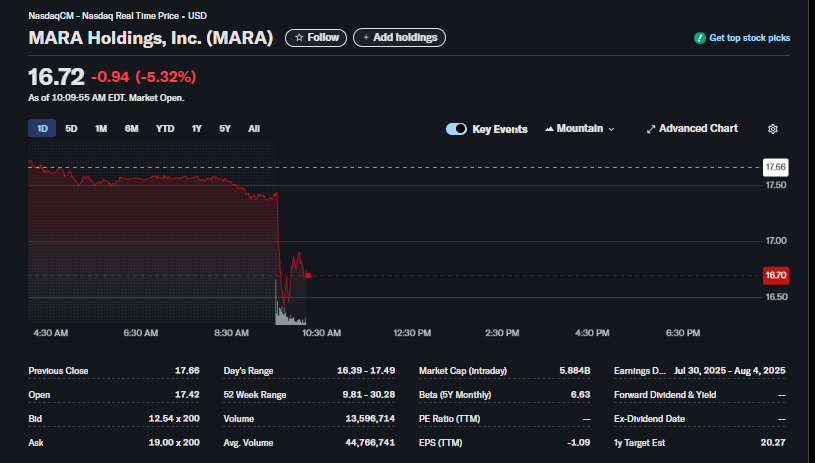Show All-time chart range

tap(254, 128)
